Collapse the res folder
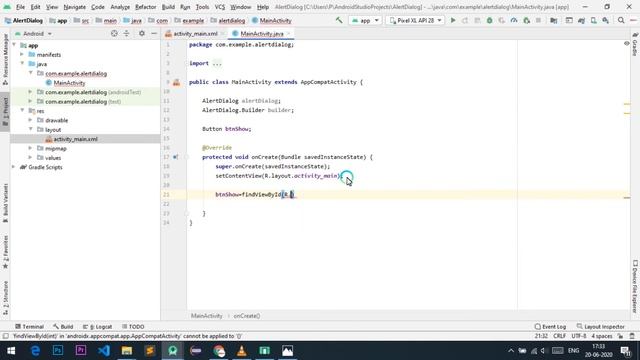The image size is (640, 360). coord(22,111)
